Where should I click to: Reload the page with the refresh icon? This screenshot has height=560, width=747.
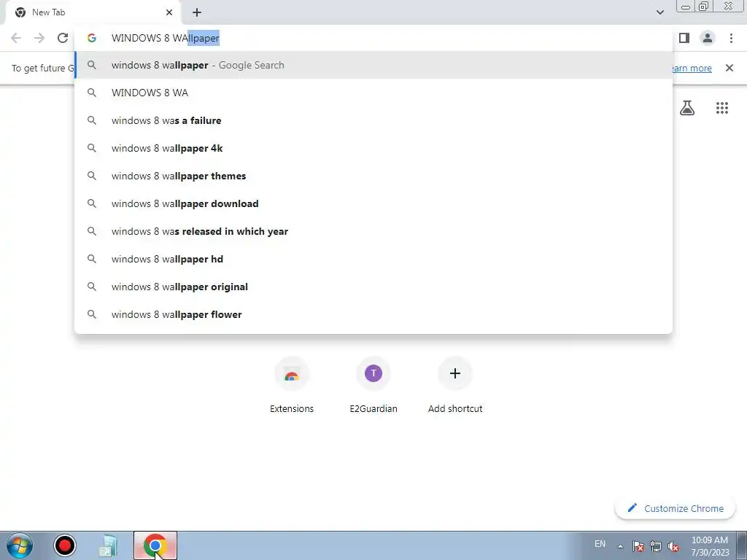click(x=63, y=38)
